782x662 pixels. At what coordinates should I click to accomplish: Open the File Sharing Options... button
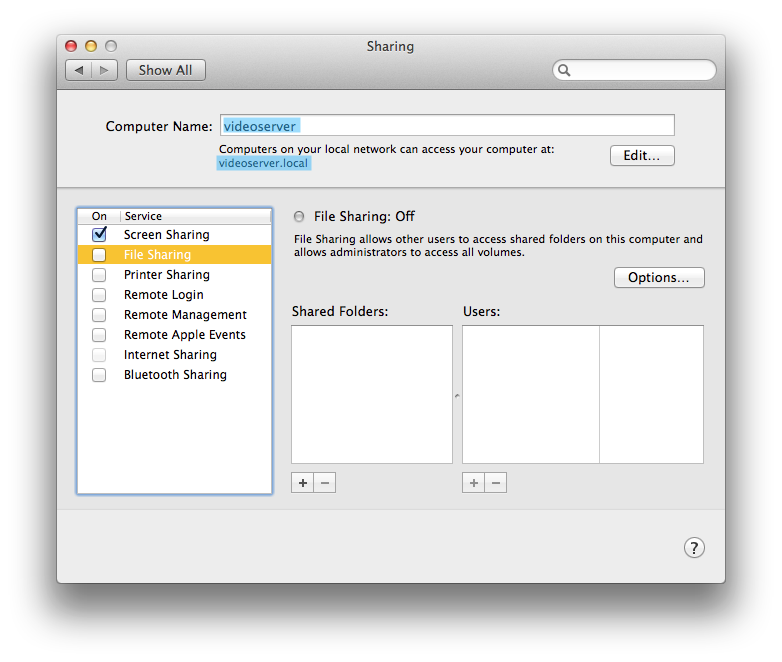click(x=659, y=277)
